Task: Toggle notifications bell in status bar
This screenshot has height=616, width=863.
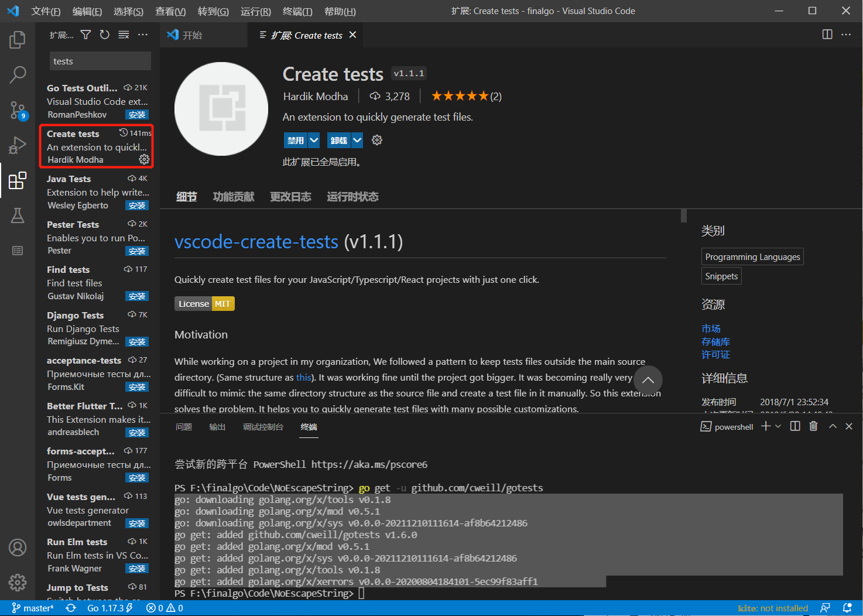Action: [x=847, y=608]
